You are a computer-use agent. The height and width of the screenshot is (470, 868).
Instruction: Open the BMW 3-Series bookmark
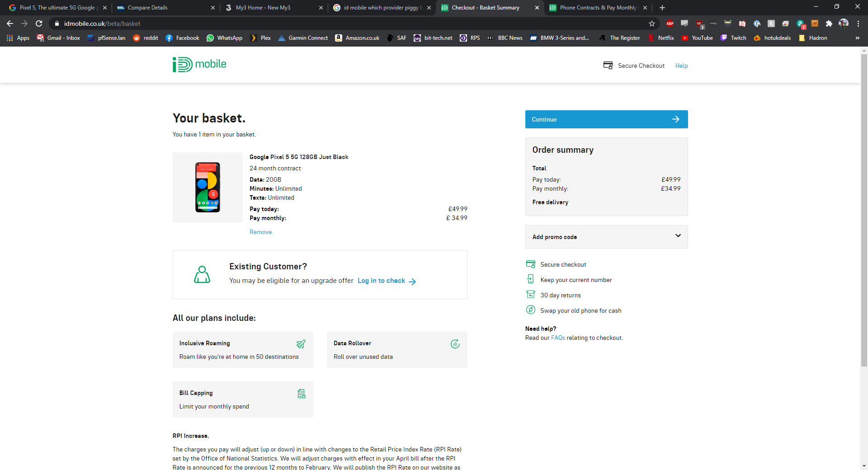560,38
